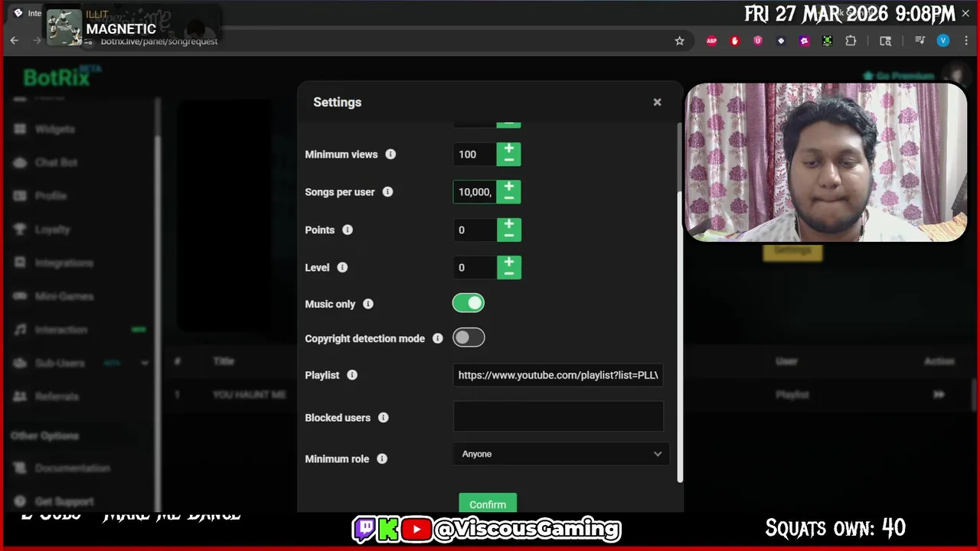The width and height of the screenshot is (980, 551).
Task: Focus the Songs per user input field
Action: 475,191
